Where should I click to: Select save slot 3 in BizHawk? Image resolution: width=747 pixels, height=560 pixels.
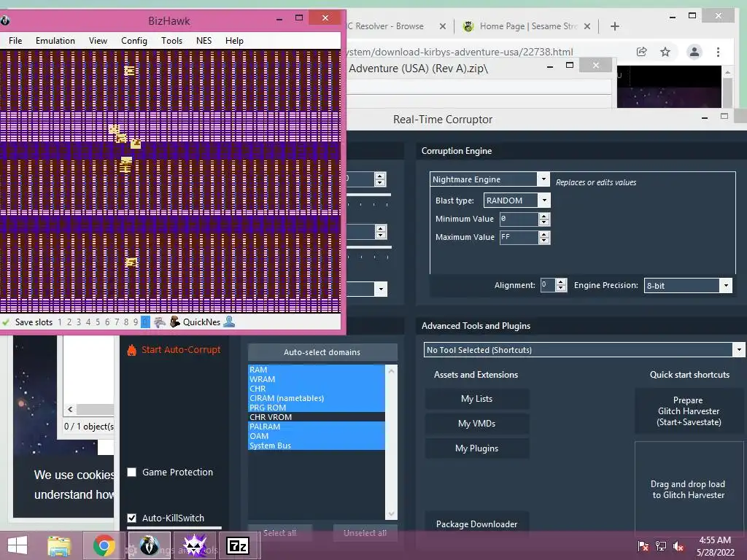[x=79, y=322]
